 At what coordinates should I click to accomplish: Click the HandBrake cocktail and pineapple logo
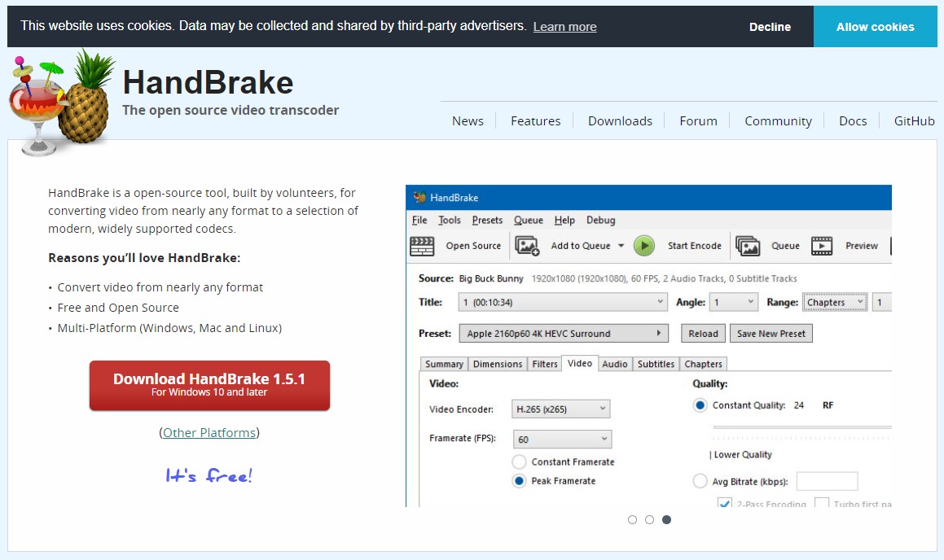(x=61, y=103)
